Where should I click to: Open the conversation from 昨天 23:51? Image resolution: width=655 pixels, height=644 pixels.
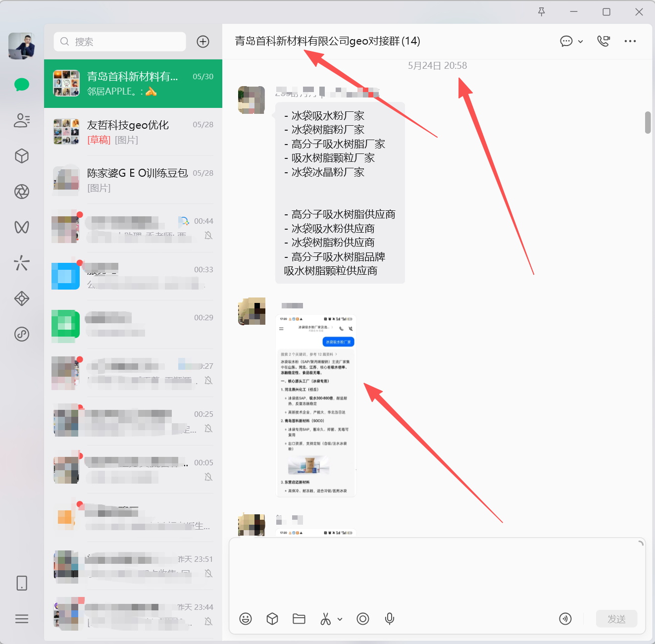tap(133, 566)
